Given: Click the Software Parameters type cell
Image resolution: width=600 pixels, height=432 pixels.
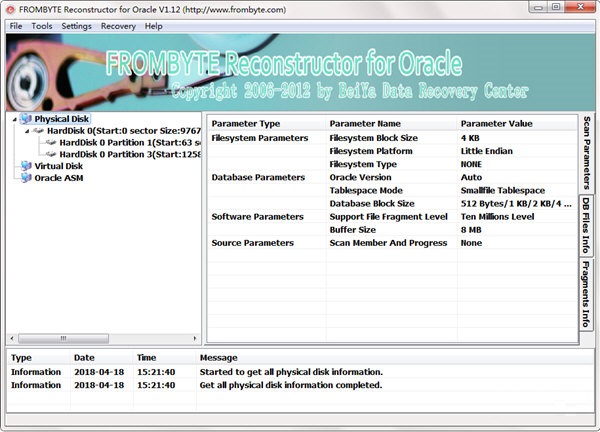Looking at the screenshot, I should (258, 217).
